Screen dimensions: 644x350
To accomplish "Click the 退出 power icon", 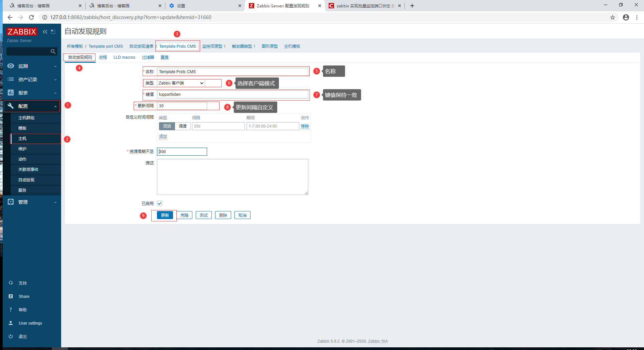I will pos(11,336).
